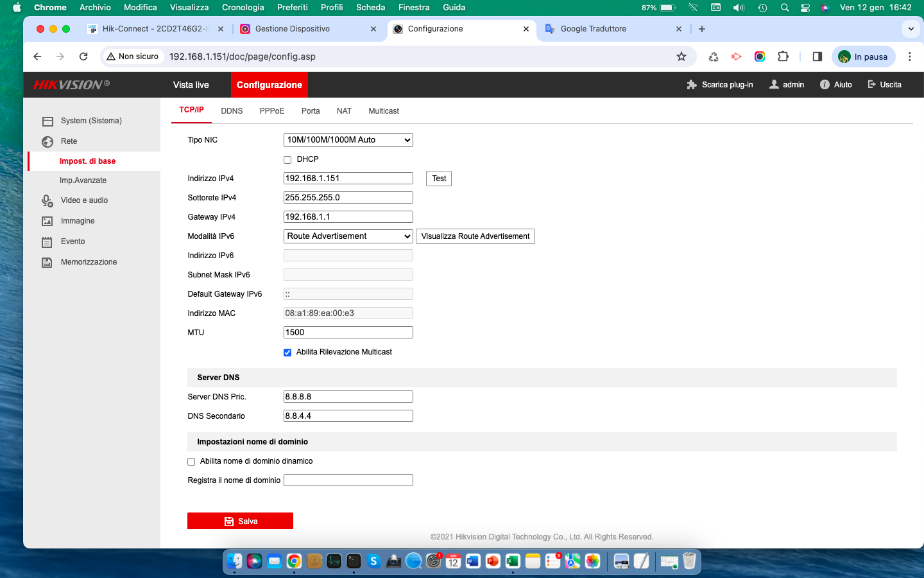Expand the Tipo NIC dropdown
Image resolution: width=924 pixels, height=578 pixels.
coord(348,140)
